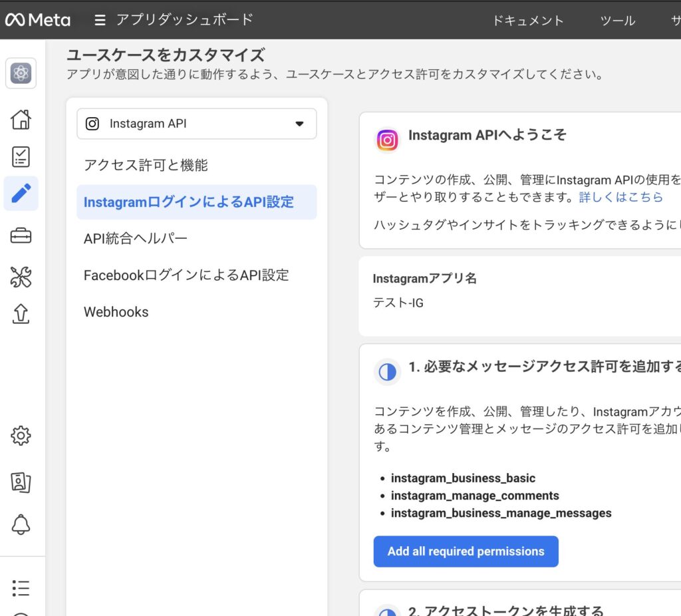Viewport: 681px width, 616px height.
Task: Click the wrench and screwdriver tools icon
Action: click(21, 277)
